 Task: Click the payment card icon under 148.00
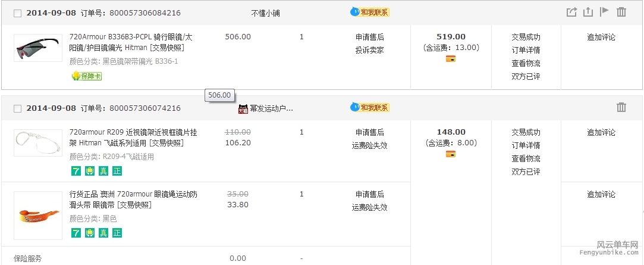(x=451, y=154)
